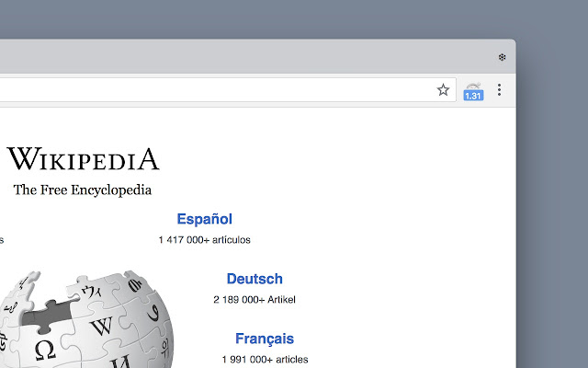Click "2 189 000+ Artikel" text

(x=254, y=300)
